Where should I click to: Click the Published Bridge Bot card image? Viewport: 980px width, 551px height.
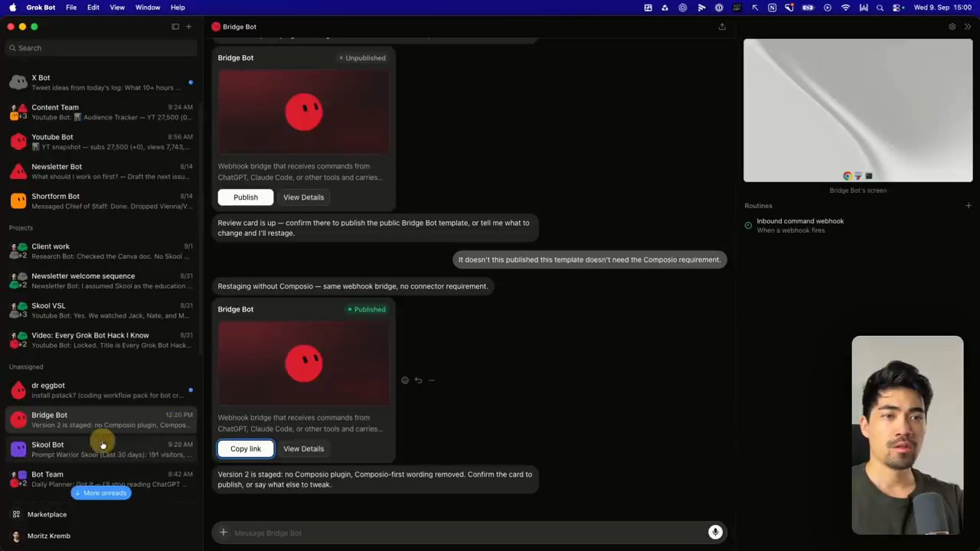pos(304,364)
